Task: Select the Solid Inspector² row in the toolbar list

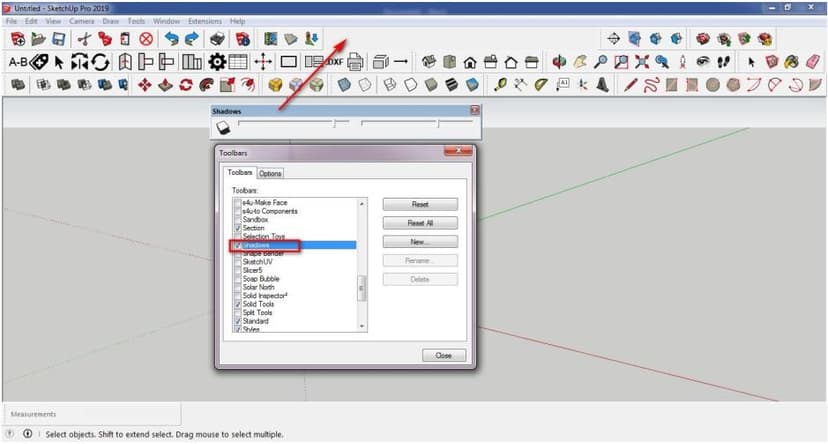Action: click(x=294, y=296)
